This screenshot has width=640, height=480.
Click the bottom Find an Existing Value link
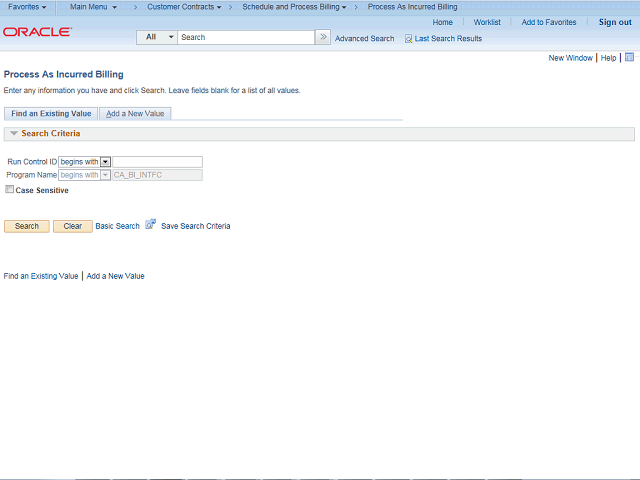pos(41,276)
